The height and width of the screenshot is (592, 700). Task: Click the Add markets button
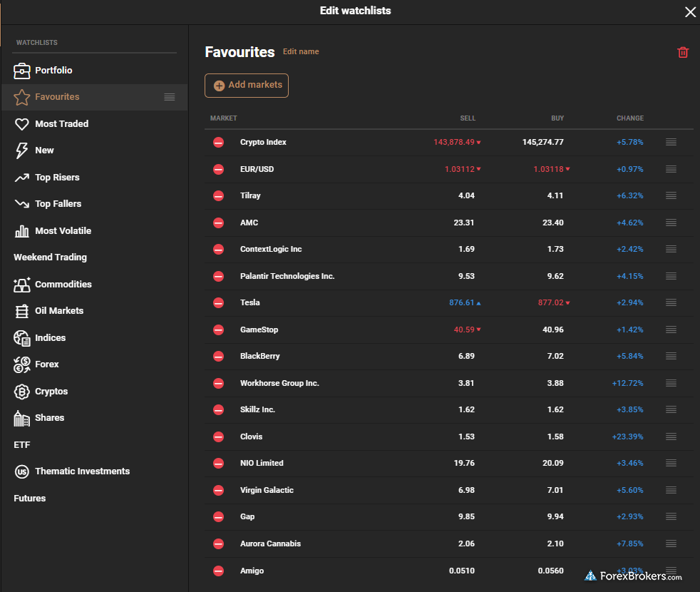(x=247, y=86)
